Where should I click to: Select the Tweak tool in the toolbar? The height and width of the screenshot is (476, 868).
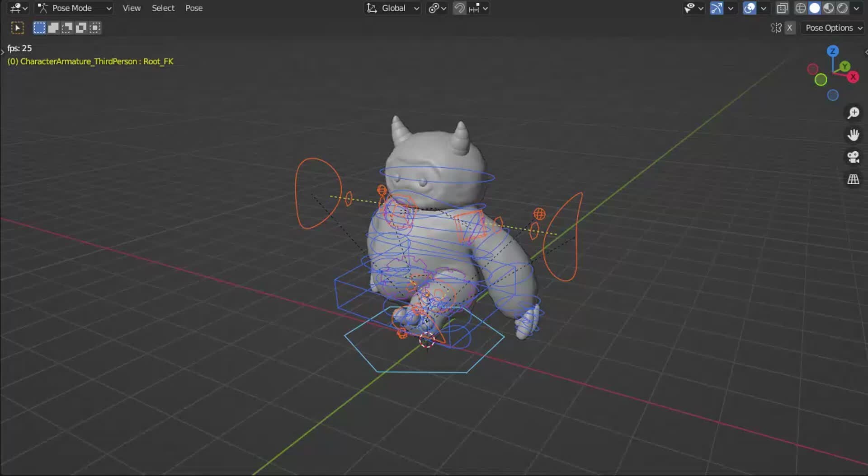17,28
